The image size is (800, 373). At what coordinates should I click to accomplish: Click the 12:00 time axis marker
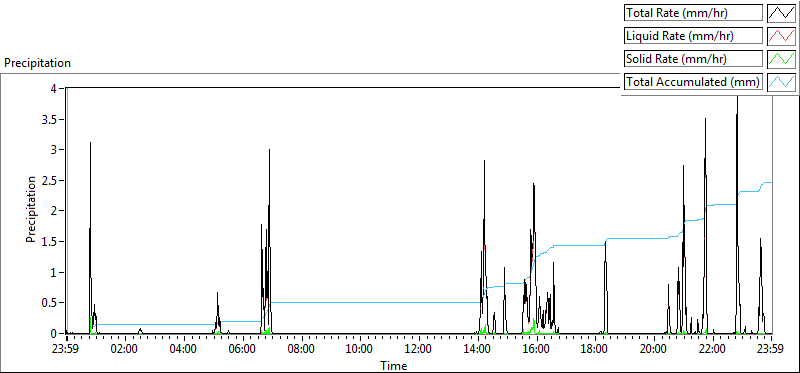pos(419,350)
